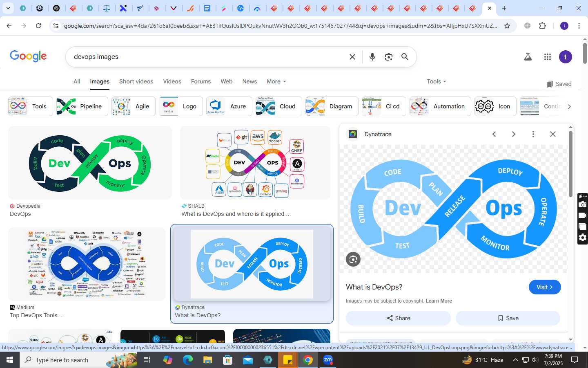588x368 pixels.
Task: Reload the current page
Action: [38, 26]
